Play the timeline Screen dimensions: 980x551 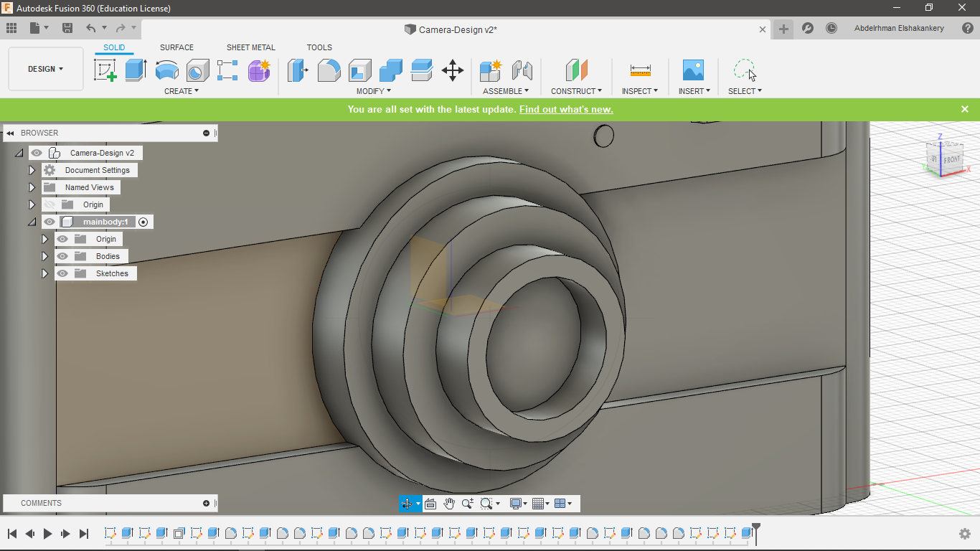[x=48, y=534]
